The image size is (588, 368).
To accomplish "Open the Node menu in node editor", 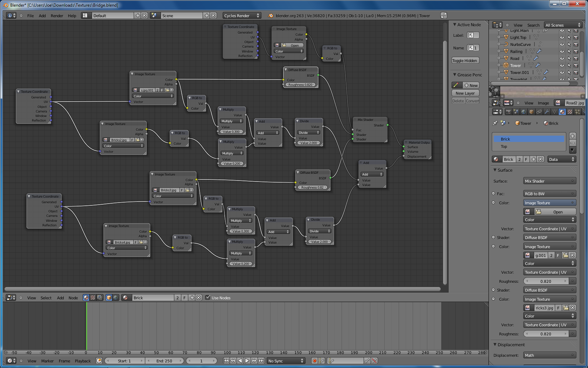I will [73, 298].
